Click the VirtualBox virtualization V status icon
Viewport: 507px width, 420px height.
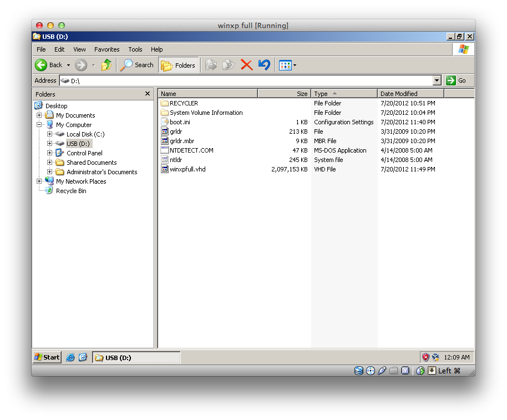click(405, 371)
